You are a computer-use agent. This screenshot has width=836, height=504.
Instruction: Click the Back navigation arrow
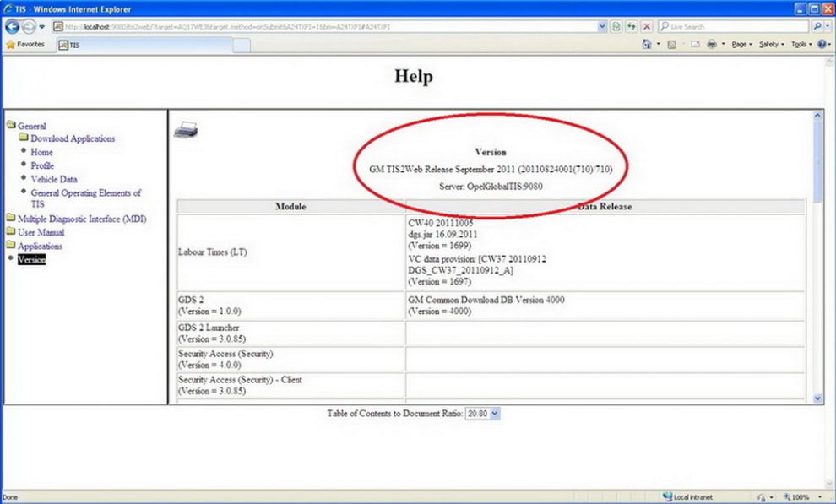(x=11, y=26)
